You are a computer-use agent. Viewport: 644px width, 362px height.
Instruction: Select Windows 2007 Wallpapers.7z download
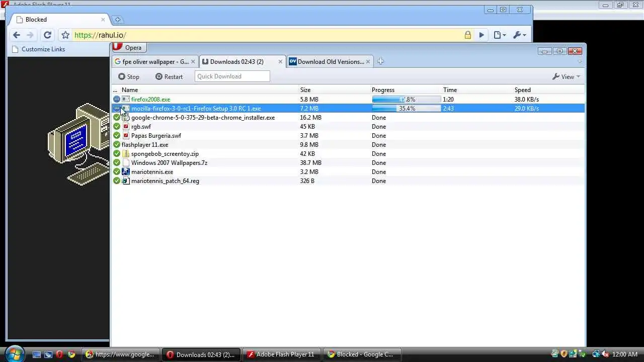348,162
